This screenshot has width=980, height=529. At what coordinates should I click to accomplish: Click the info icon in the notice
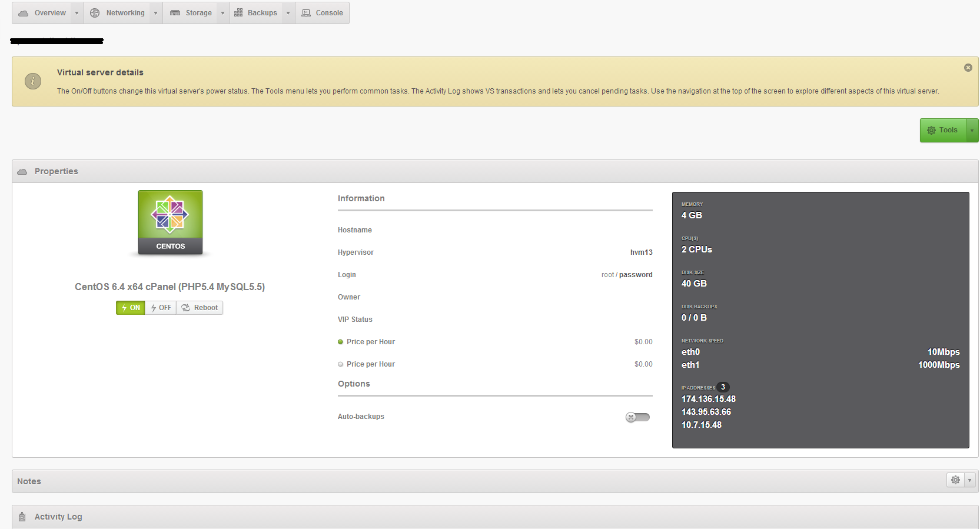coord(33,81)
